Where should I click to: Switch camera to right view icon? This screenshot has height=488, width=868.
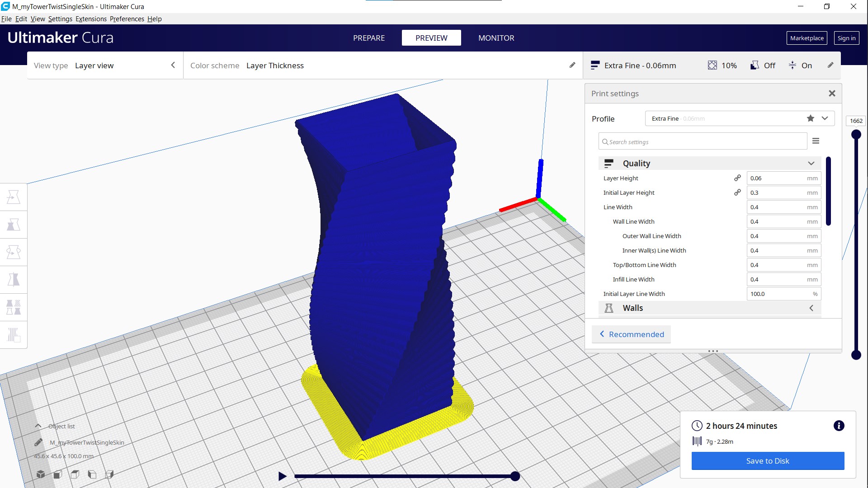[x=109, y=474]
